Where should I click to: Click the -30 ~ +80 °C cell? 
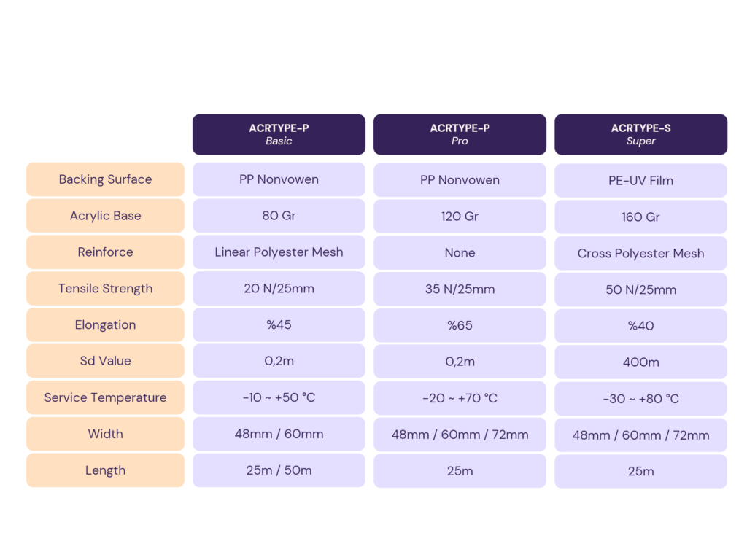point(640,399)
